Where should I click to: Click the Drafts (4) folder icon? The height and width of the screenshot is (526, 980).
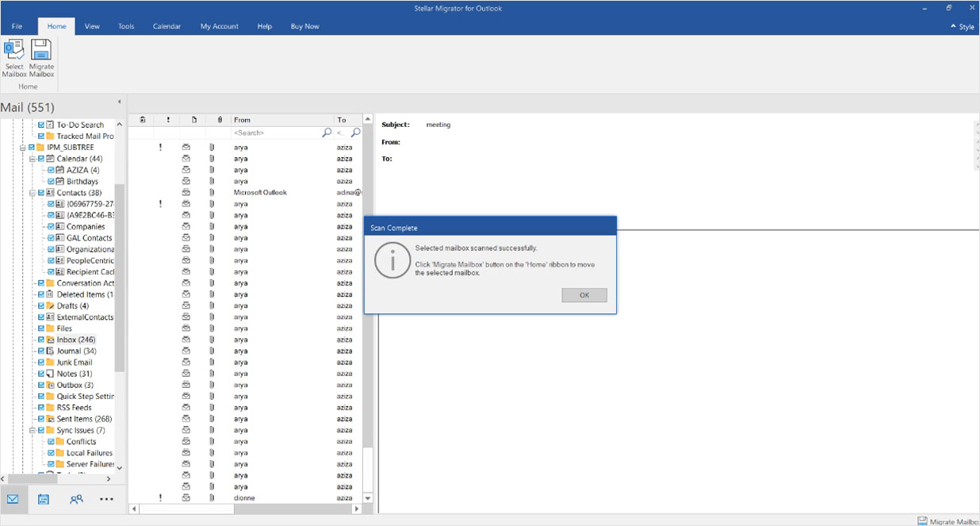coord(51,305)
